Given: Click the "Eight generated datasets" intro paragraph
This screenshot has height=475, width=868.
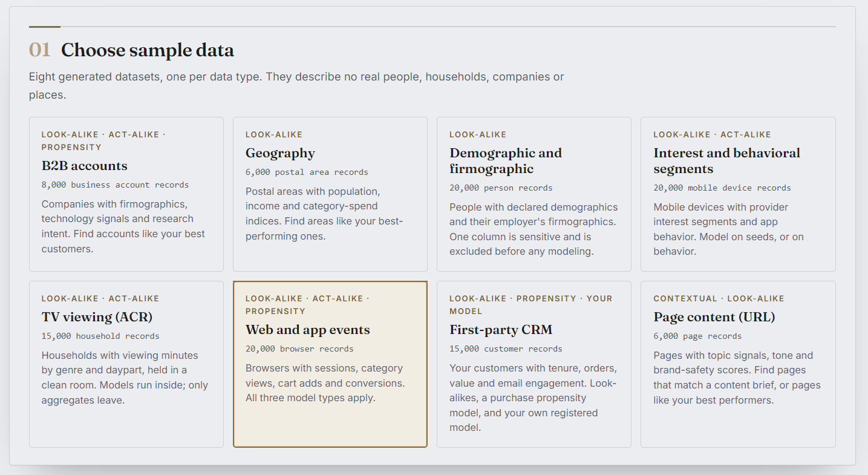Looking at the screenshot, I should point(296,86).
